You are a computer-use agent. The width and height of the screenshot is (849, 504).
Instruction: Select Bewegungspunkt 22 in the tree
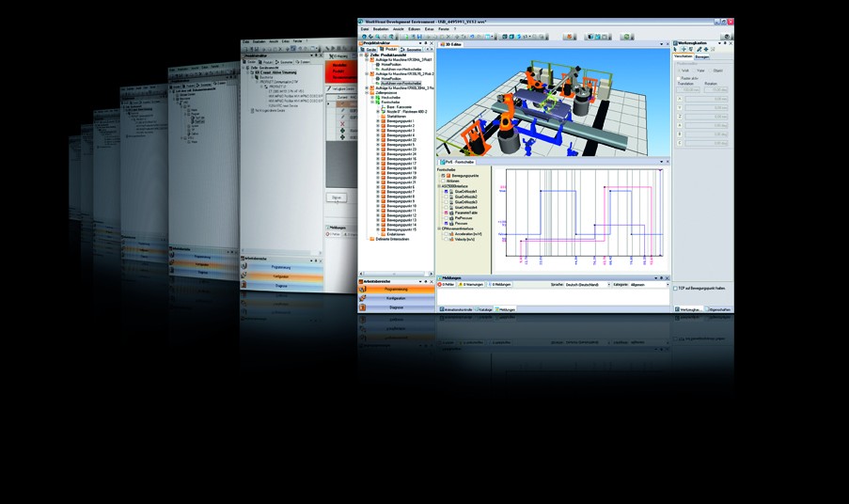(401, 140)
